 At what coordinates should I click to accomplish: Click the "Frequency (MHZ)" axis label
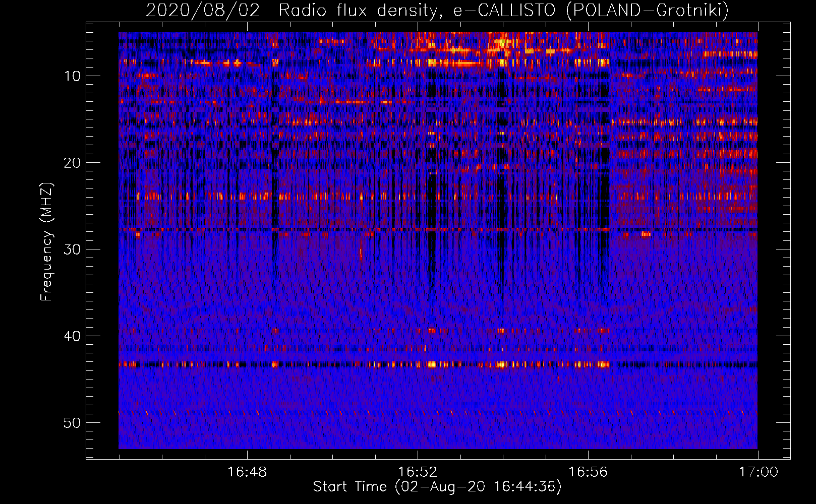46,242
